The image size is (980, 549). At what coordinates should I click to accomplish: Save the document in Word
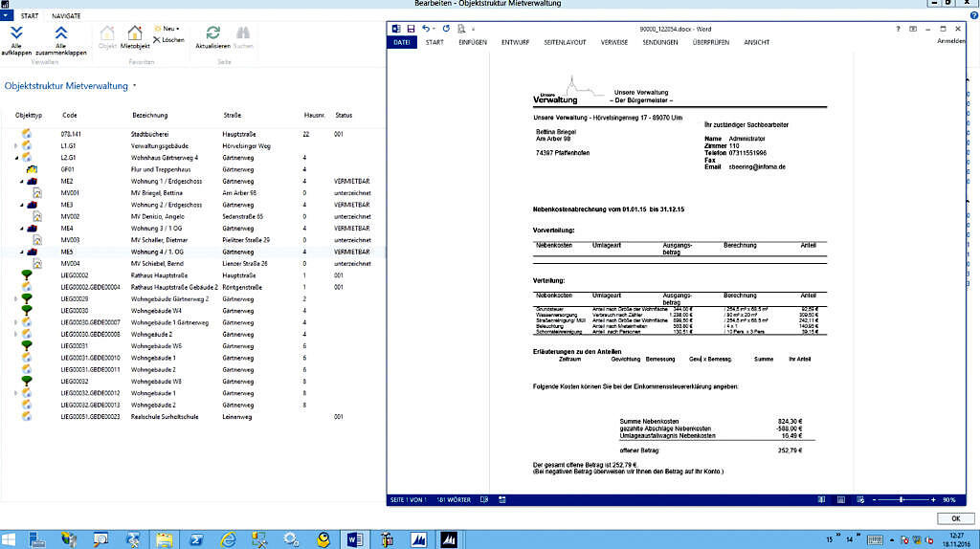[x=412, y=29]
